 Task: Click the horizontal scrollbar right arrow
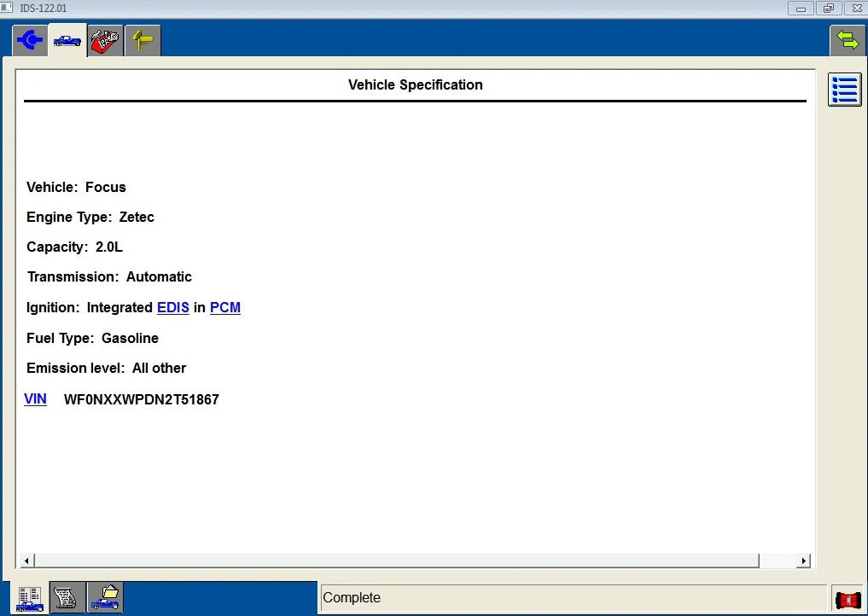803,561
